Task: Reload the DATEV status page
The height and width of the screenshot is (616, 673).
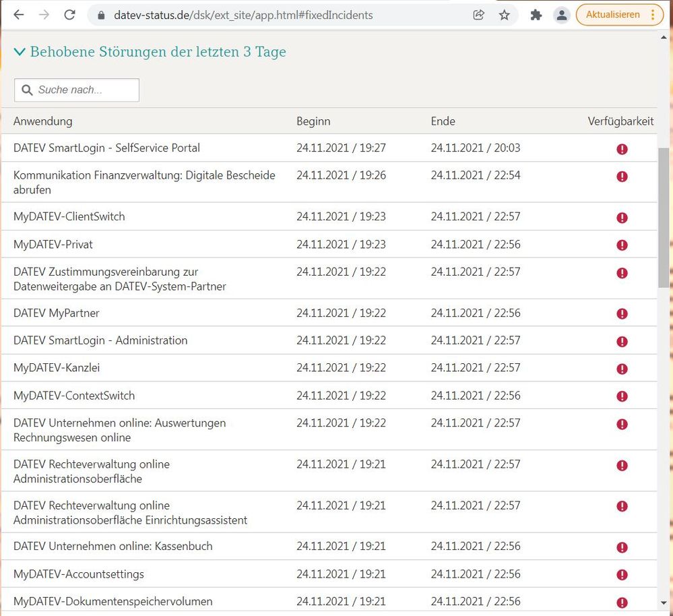Action: tap(69, 15)
